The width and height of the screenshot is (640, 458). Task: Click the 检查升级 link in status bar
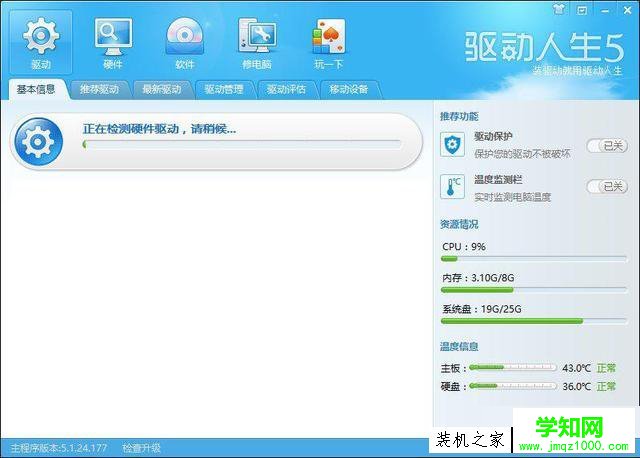pos(141,448)
